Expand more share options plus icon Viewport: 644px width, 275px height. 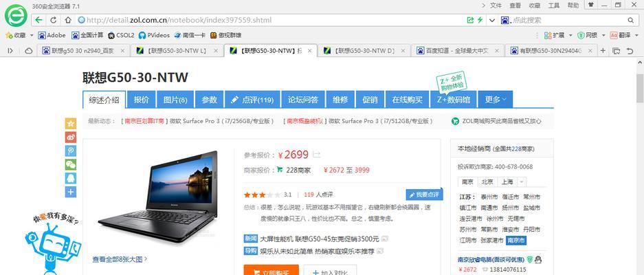(x=71, y=192)
